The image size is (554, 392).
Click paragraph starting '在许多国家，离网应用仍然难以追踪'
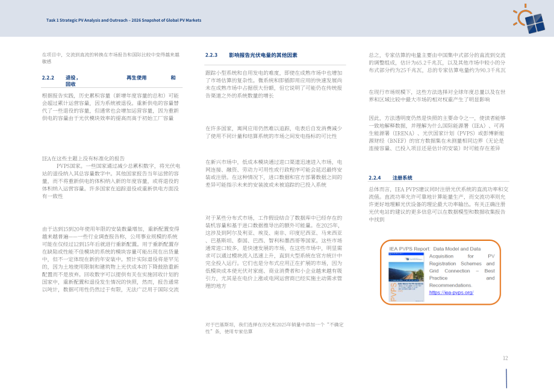click(x=274, y=132)
